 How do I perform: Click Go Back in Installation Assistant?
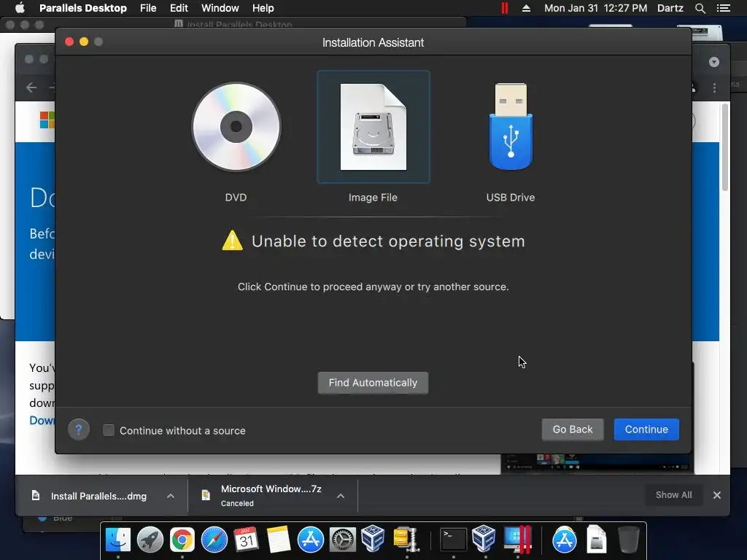click(573, 429)
